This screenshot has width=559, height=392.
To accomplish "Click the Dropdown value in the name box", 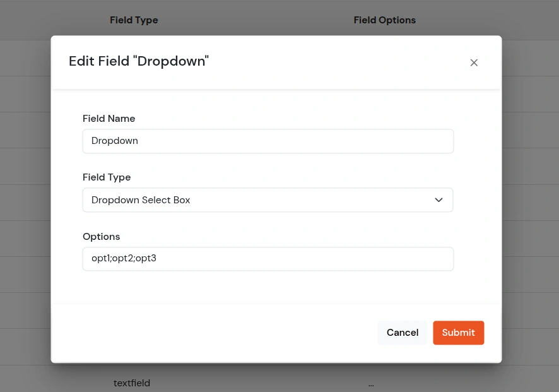I will [114, 140].
